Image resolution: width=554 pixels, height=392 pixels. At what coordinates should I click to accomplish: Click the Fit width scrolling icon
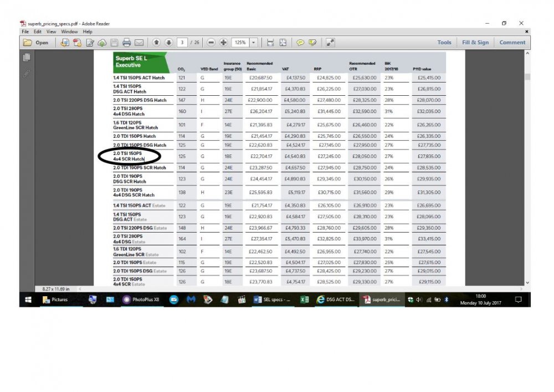(270, 43)
